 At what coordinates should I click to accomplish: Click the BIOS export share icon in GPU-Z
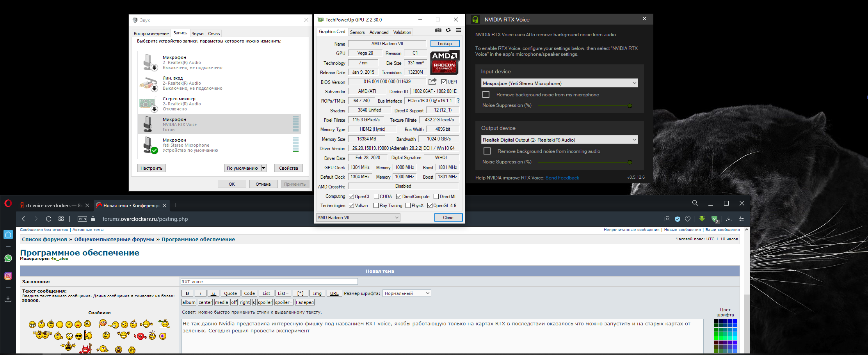432,82
